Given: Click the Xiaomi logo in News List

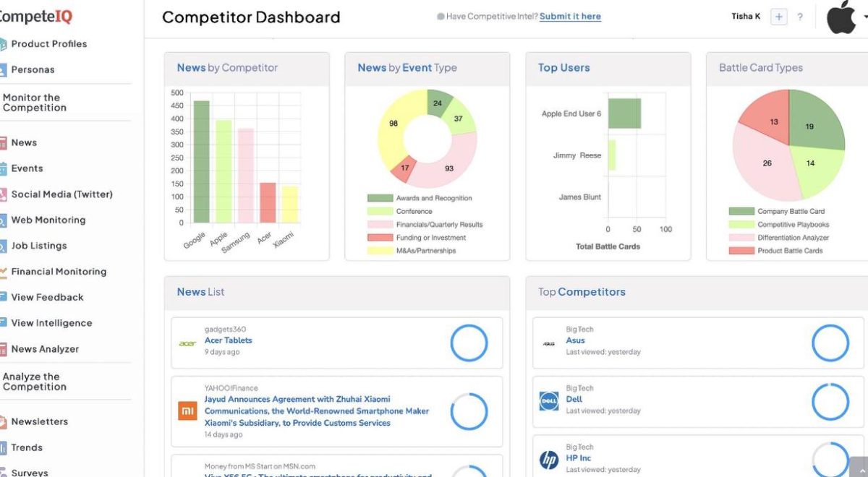Looking at the screenshot, I should (187, 411).
